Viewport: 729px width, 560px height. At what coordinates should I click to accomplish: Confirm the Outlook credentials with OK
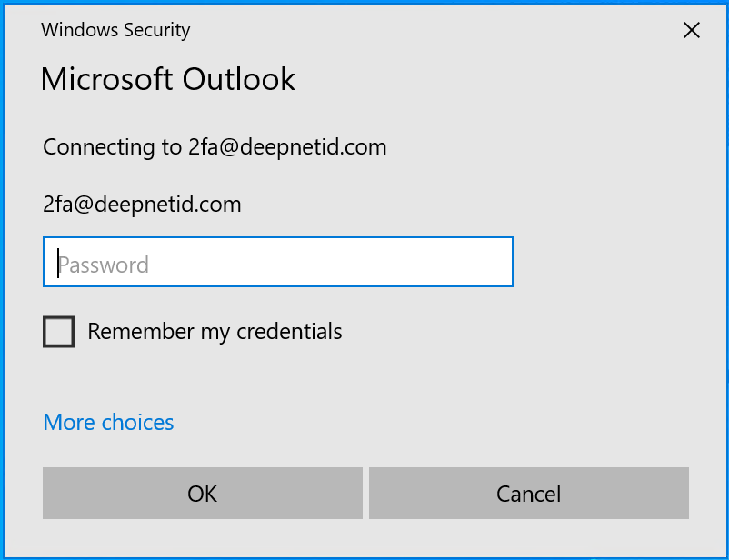202,494
